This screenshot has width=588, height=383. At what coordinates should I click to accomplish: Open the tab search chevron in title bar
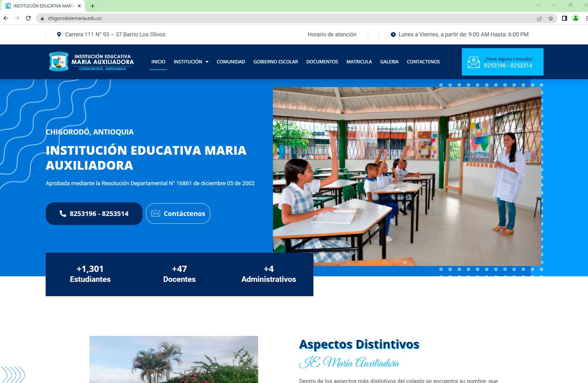point(538,6)
